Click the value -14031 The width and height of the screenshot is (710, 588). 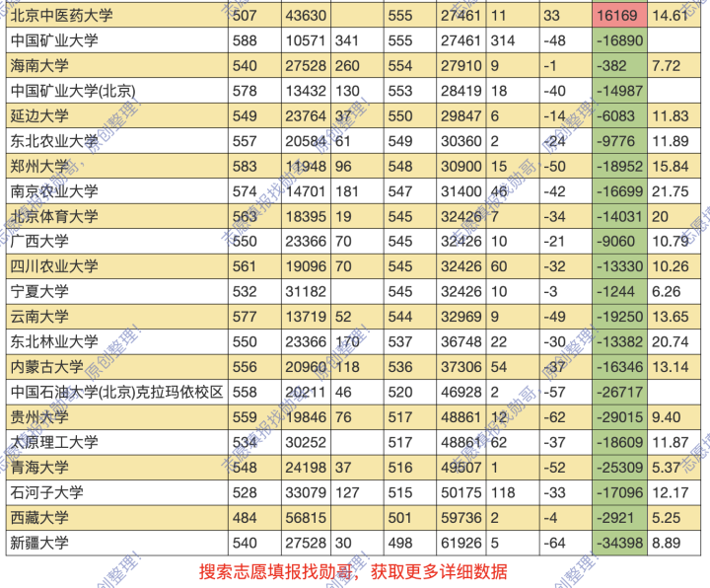pyautogui.click(x=619, y=216)
